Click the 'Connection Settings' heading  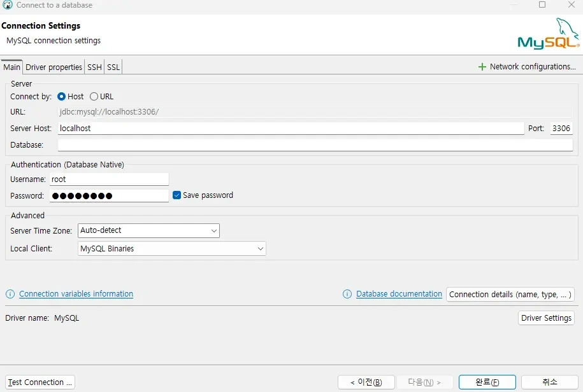(x=41, y=25)
